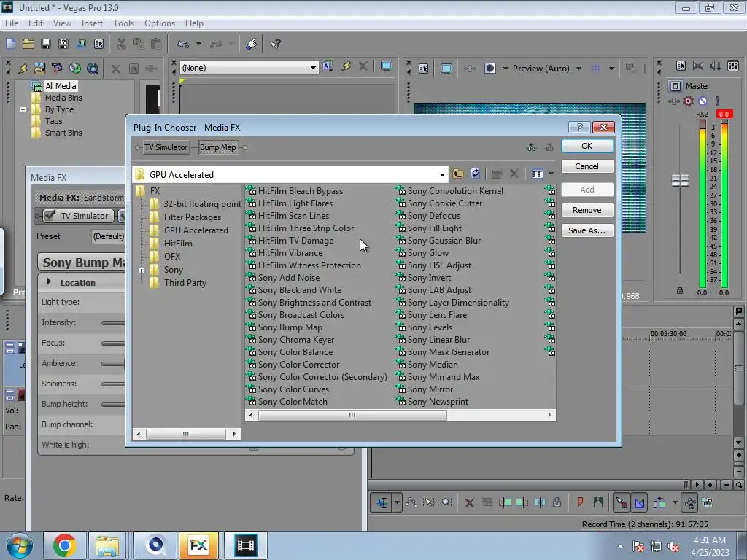
Task: Expand the Location section in Media FX
Action: [x=49, y=282]
